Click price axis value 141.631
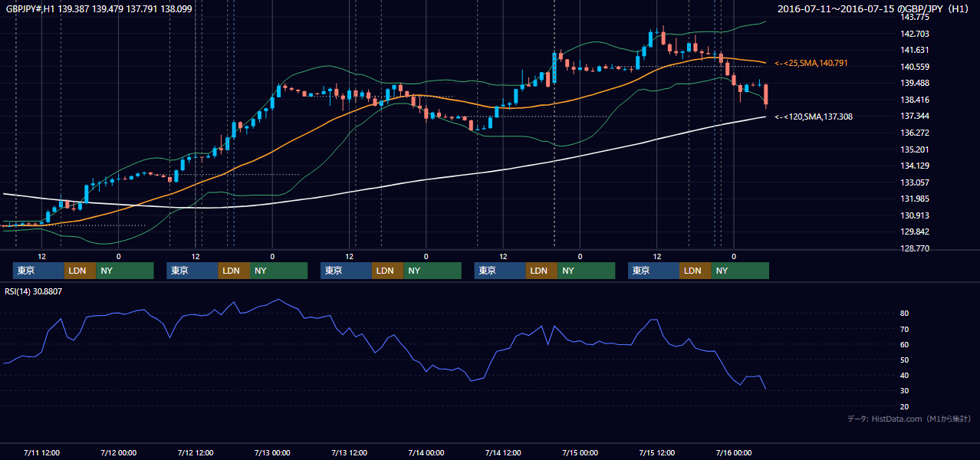 [x=916, y=50]
